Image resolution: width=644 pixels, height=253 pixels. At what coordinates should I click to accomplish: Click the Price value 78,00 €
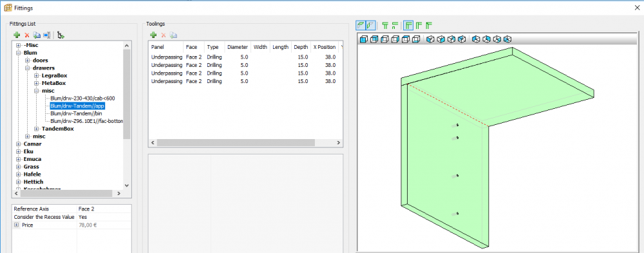click(x=104, y=225)
